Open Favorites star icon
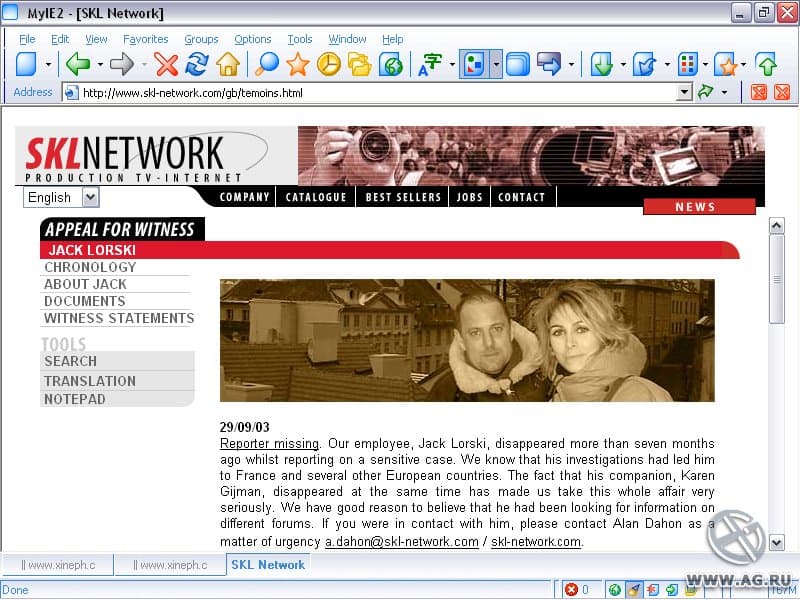The height and width of the screenshot is (600, 800). pyautogui.click(x=298, y=64)
